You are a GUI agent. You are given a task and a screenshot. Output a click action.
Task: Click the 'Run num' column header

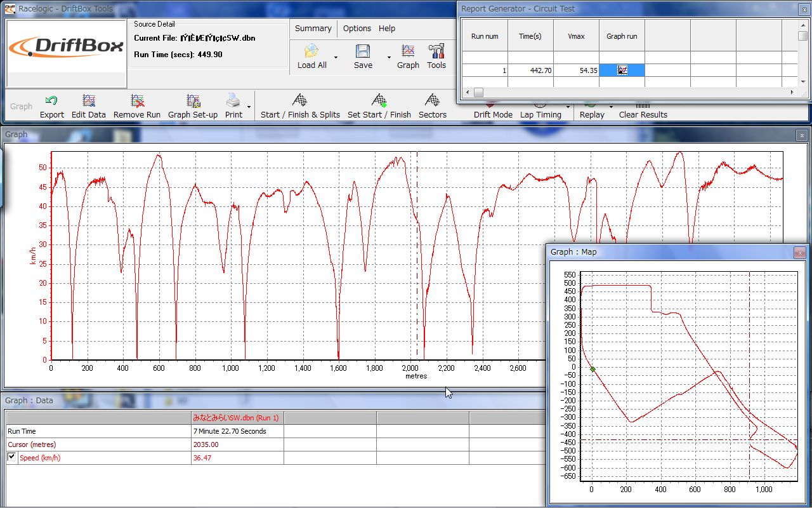[x=485, y=36]
